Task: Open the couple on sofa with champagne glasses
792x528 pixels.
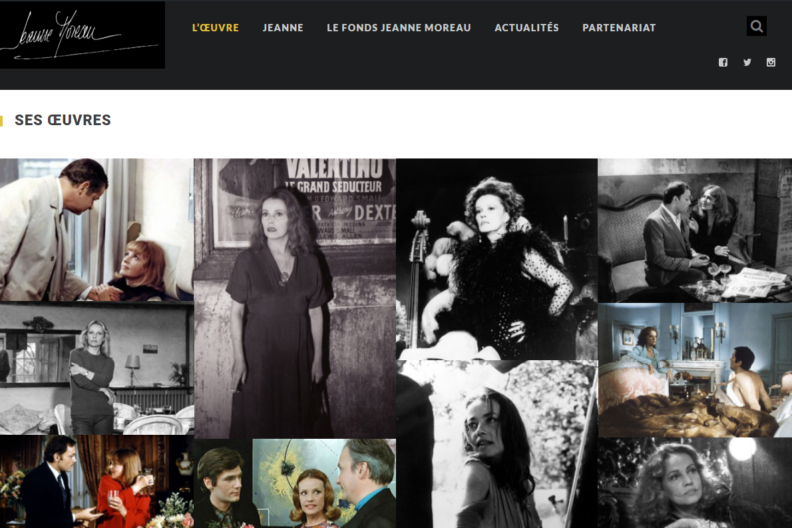Action: 695,230
